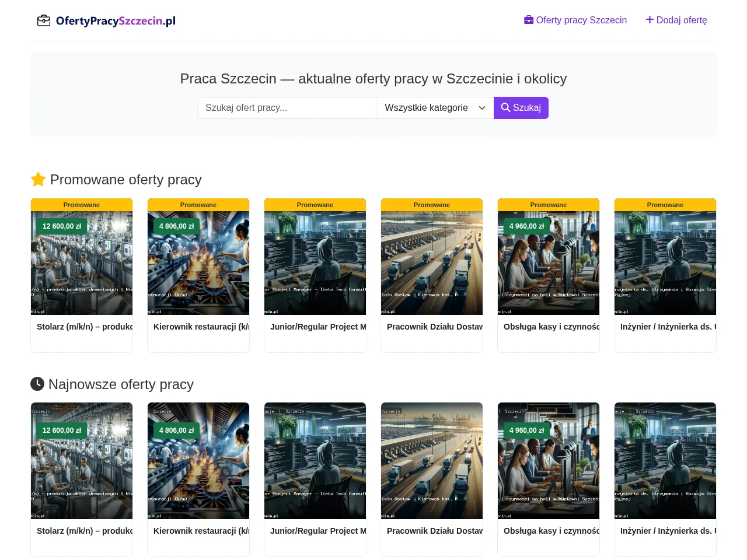Screen dimensions: 747x560
Task: Expand the Wszystkie kategorie dropdown
Action: (435, 108)
